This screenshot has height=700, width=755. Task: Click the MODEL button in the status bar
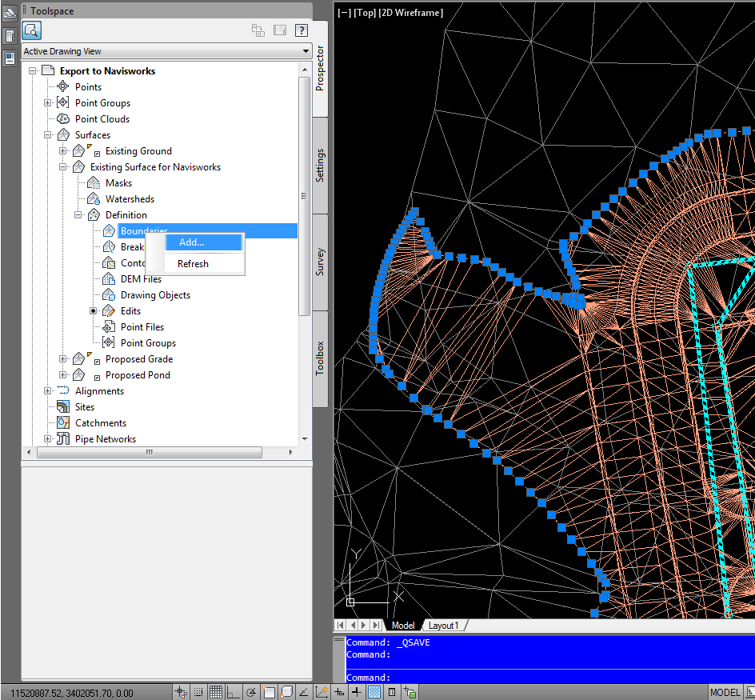click(725, 692)
